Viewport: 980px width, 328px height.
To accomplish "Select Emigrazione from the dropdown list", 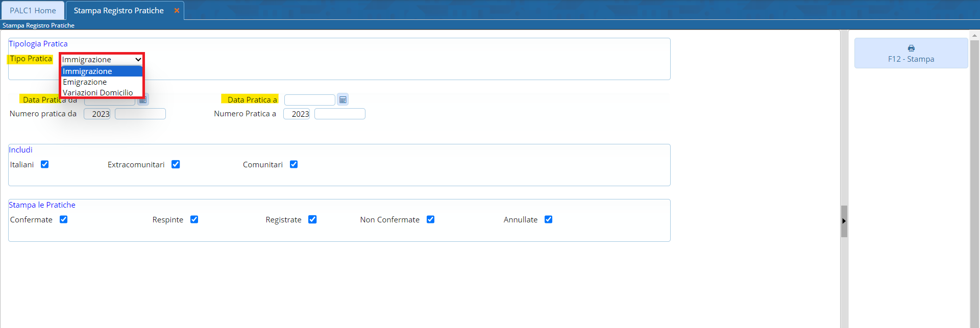I will click(x=85, y=82).
